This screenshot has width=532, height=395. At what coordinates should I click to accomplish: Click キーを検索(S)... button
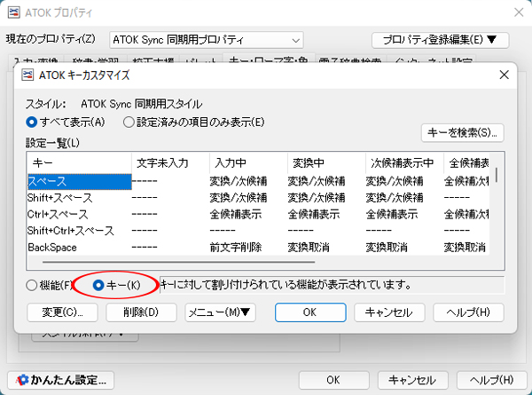(x=462, y=132)
